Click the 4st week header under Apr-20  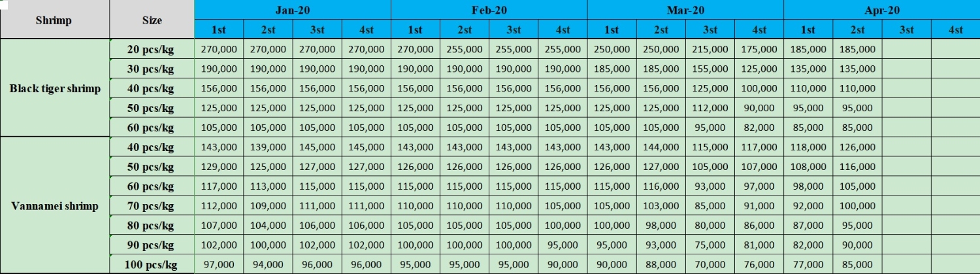(x=955, y=30)
